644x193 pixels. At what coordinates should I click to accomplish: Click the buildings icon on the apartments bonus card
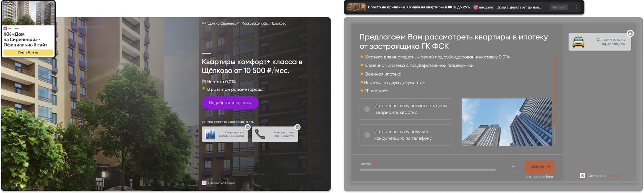pos(210,134)
